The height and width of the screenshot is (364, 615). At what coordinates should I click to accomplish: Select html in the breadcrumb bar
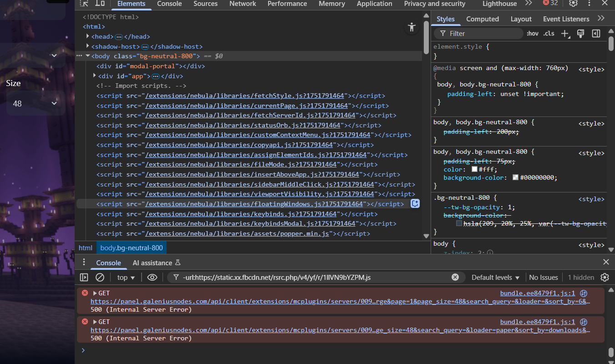(x=85, y=248)
